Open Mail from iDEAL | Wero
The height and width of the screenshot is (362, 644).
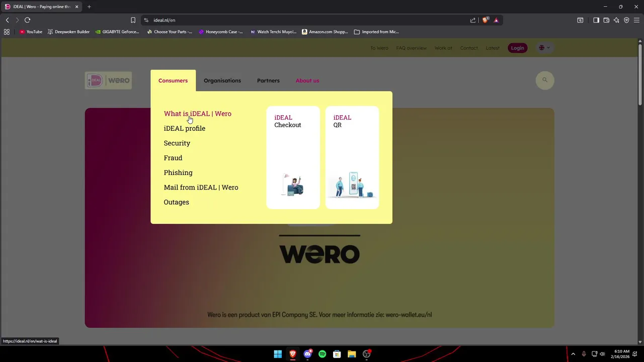coord(201,187)
